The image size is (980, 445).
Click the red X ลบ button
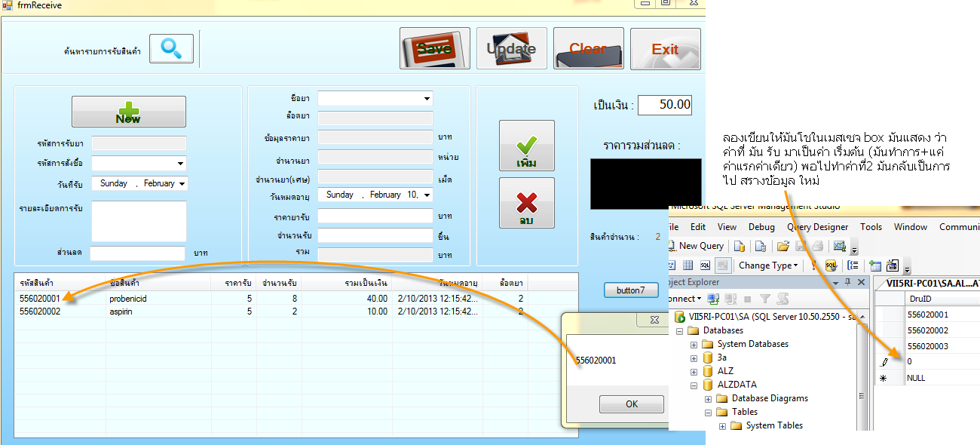[x=526, y=203]
